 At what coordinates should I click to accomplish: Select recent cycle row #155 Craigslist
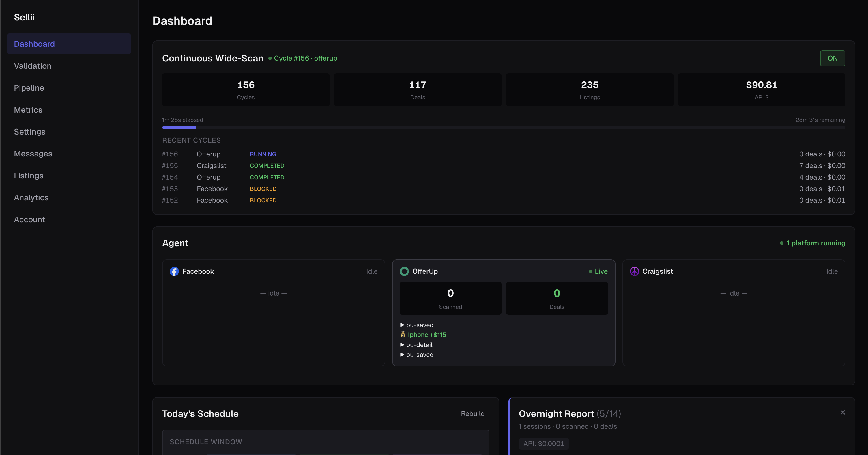(504, 165)
